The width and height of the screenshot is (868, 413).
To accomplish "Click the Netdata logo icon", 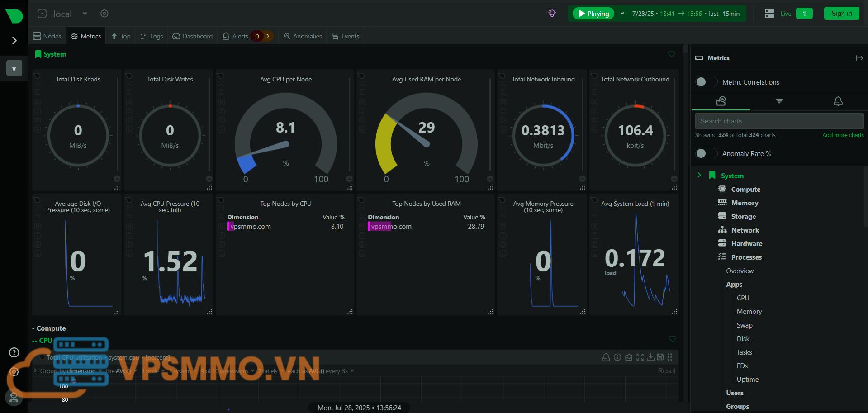I will pyautogui.click(x=14, y=15).
